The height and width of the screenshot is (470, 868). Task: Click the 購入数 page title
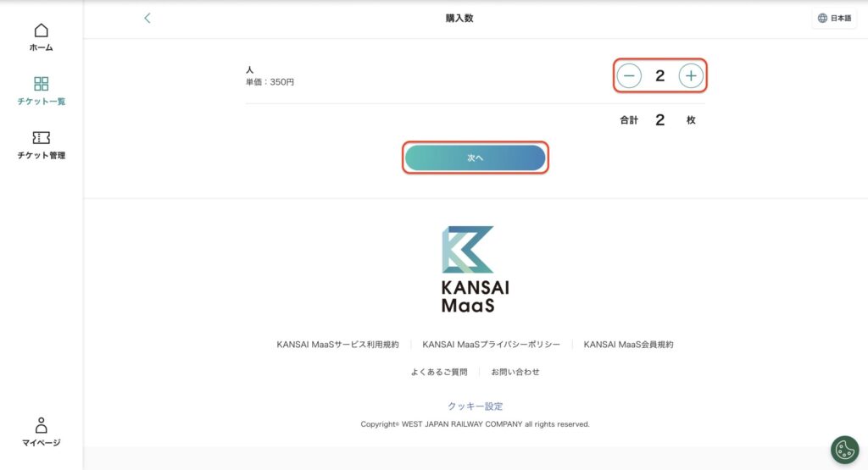(x=459, y=18)
